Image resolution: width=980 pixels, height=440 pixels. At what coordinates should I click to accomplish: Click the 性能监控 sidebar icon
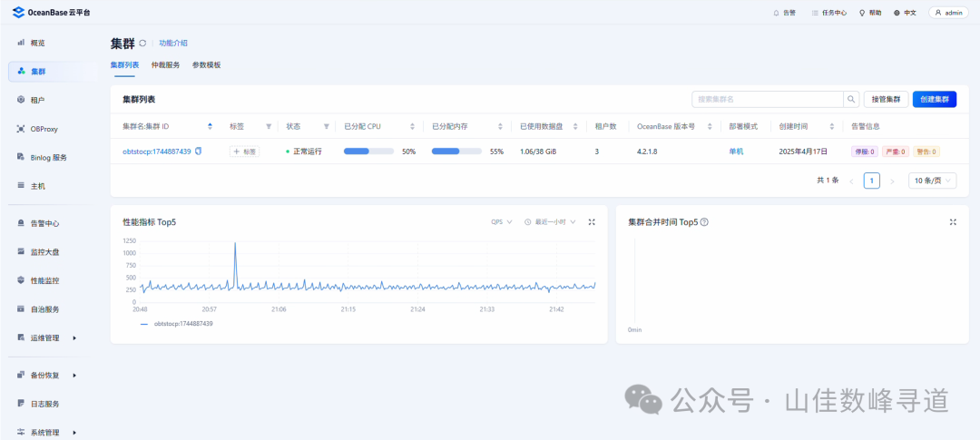pyautogui.click(x=21, y=280)
